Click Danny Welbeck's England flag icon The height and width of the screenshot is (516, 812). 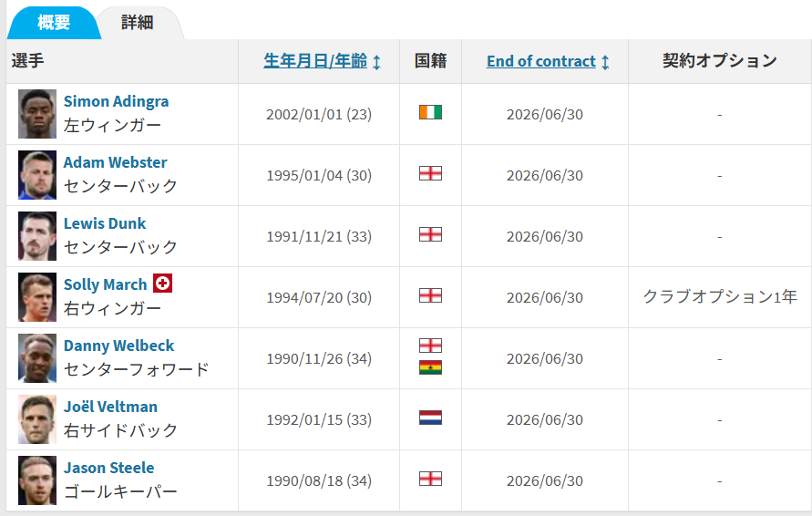430,346
